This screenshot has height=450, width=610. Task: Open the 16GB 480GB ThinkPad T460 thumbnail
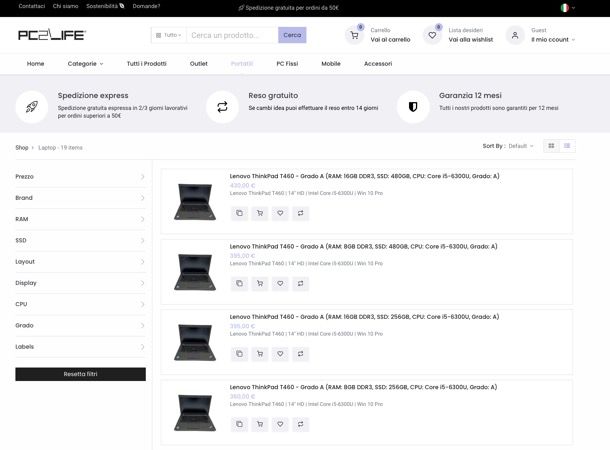tap(195, 201)
